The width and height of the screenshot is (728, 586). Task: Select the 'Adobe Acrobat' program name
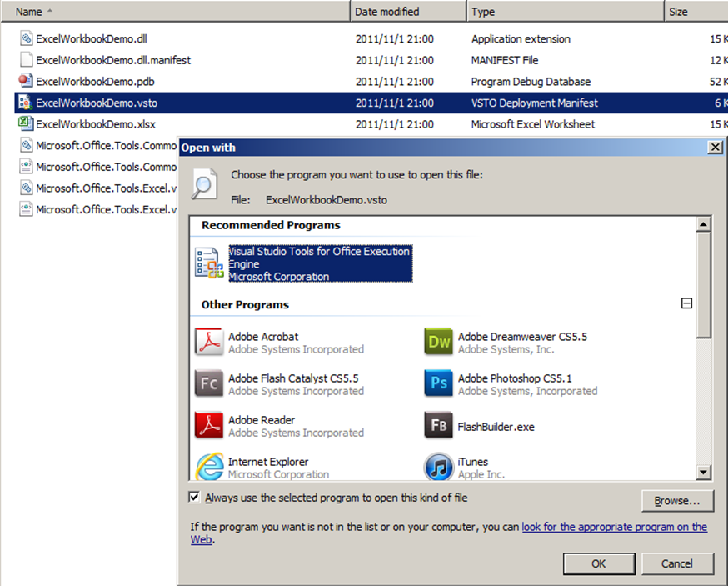[x=263, y=337]
